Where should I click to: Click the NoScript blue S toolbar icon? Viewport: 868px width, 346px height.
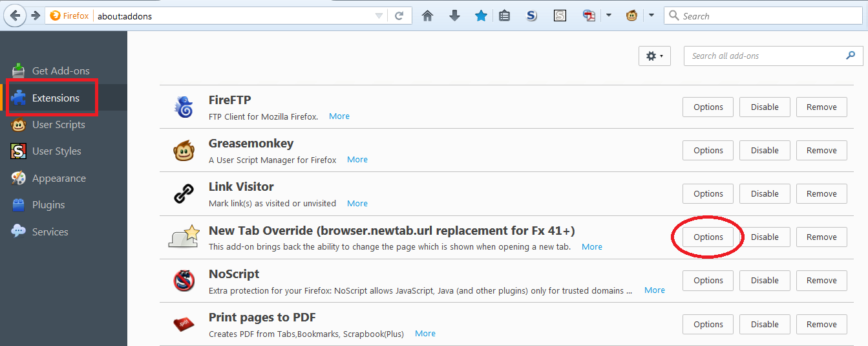click(532, 16)
